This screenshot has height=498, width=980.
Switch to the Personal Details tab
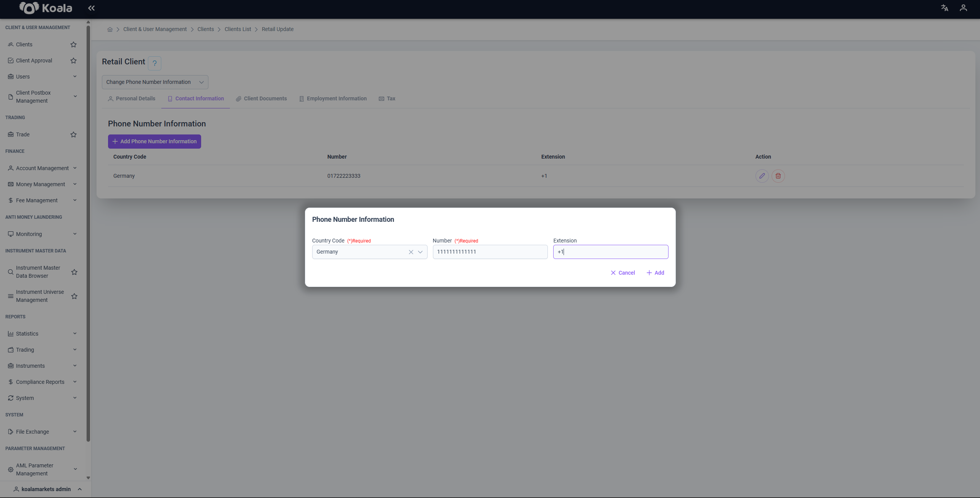click(x=132, y=98)
